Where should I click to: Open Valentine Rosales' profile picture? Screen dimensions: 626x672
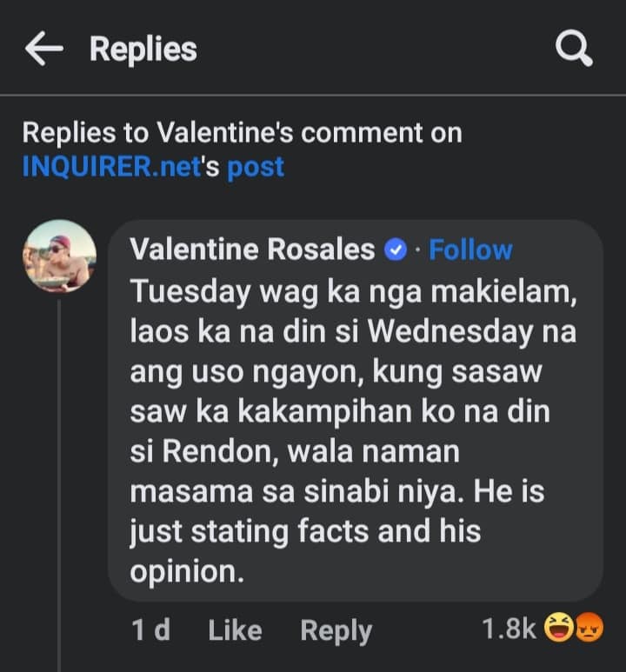click(59, 256)
